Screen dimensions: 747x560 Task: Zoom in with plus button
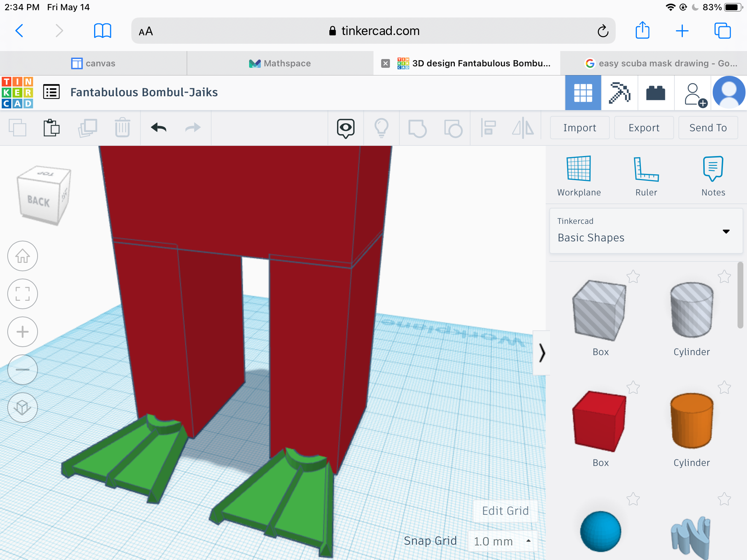(x=23, y=332)
